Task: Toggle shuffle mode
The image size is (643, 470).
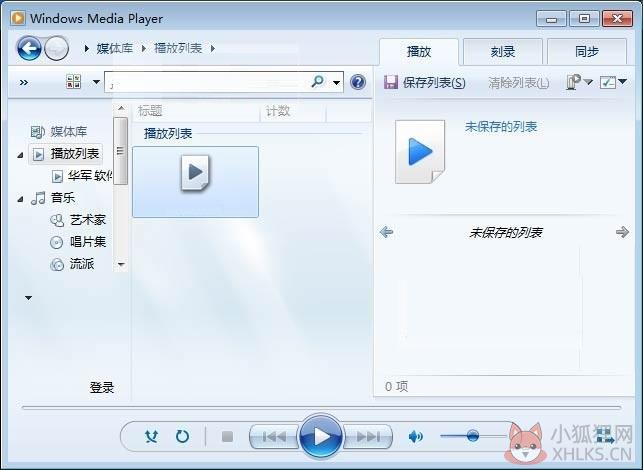Action: 151,436
